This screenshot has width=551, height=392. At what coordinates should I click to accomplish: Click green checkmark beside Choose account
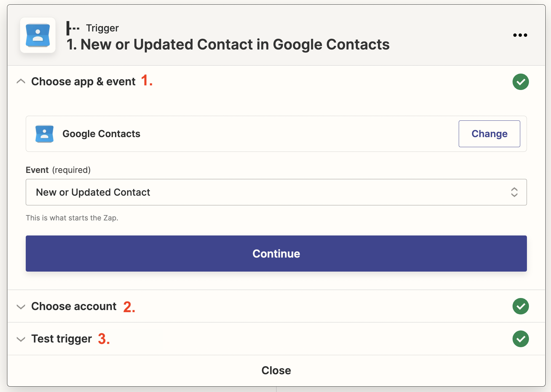click(521, 306)
